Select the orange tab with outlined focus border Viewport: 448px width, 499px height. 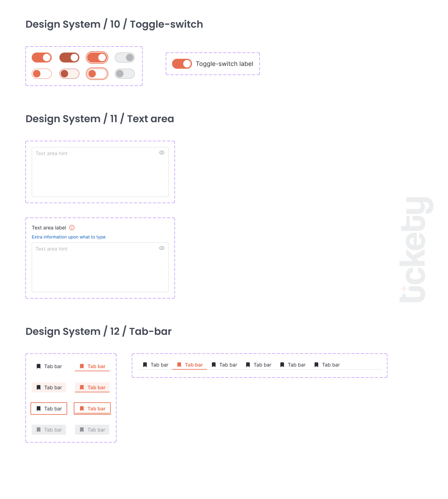(92, 409)
